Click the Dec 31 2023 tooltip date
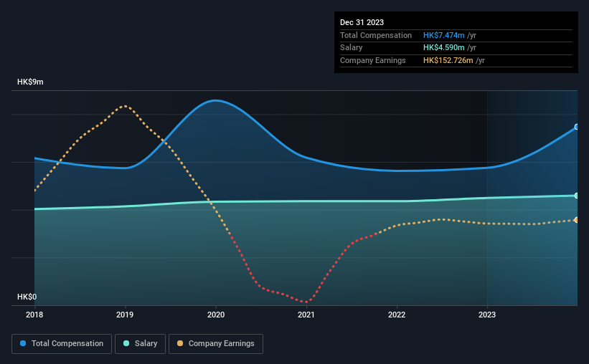Image resolution: width=589 pixels, height=364 pixels. point(362,22)
